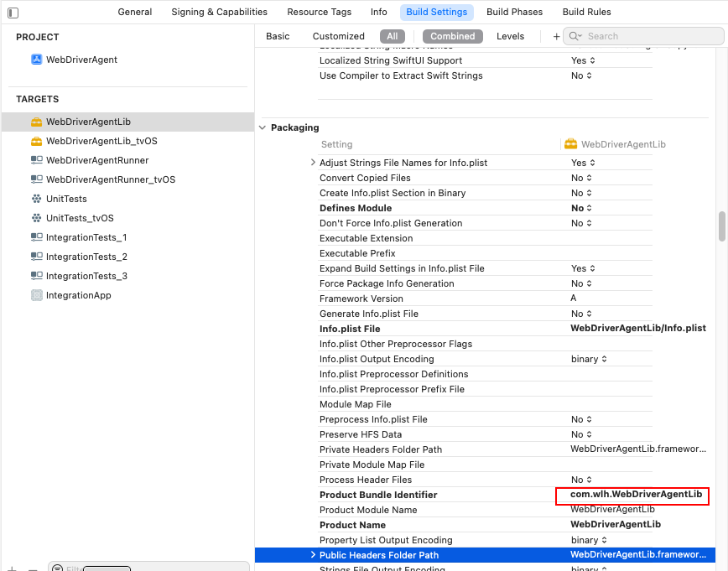This screenshot has height=571, width=728.
Task: Select the Levels view
Action: pyautogui.click(x=510, y=36)
